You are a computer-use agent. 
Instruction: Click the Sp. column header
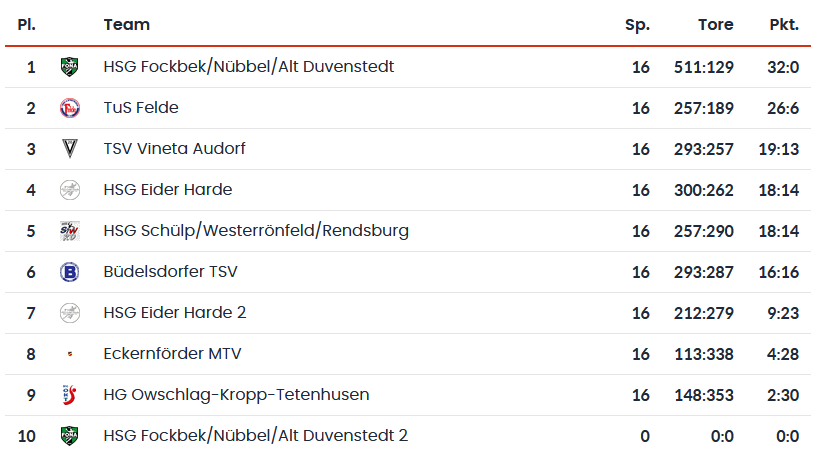pos(637,25)
